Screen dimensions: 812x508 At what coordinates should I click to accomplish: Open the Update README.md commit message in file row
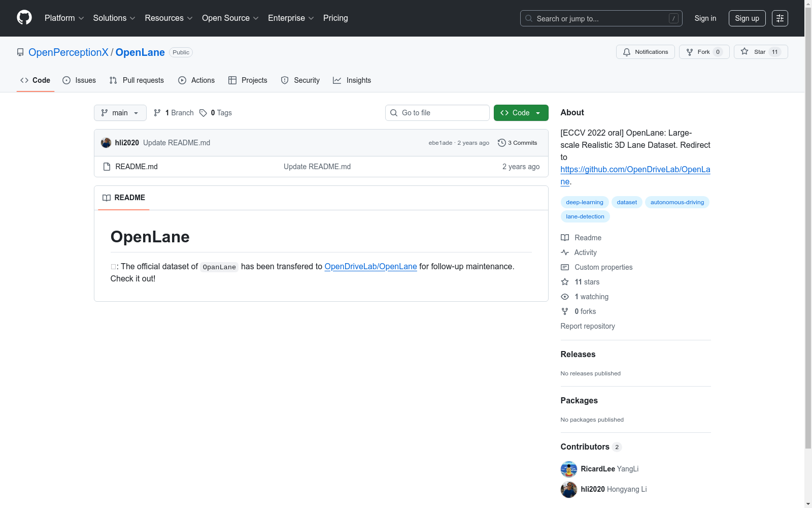[317, 167]
